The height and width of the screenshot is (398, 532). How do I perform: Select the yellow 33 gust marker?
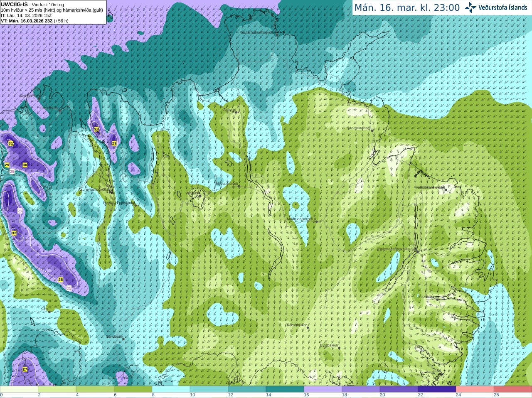tap(96, 129)
